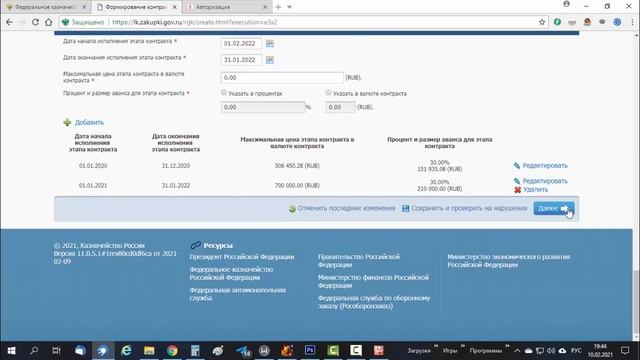The width and height of the screenshot is (640, 360).
Task: Open Windows taskbar search
Action: click(x=34, y=350)
